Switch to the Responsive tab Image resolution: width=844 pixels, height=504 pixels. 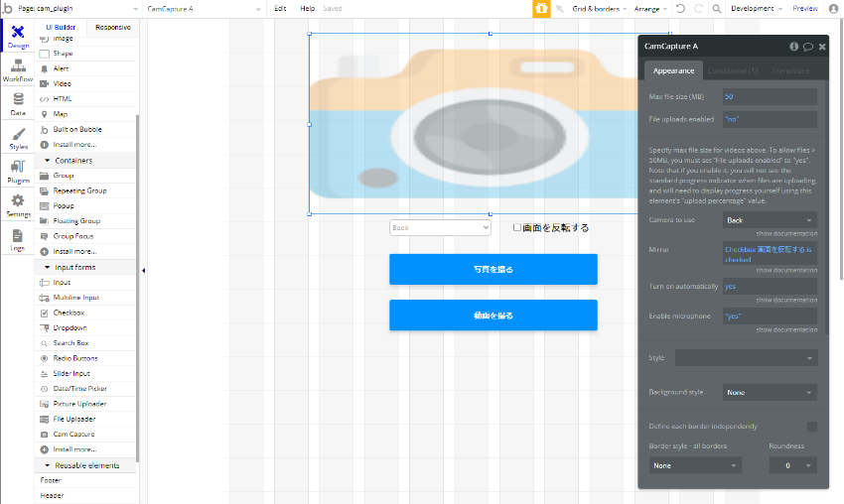pyautogui.click(x=113, y=27)
